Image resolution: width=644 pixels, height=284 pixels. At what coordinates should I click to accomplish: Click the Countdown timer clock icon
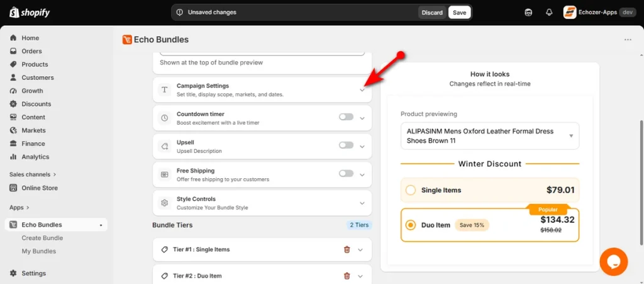(165, 118)
